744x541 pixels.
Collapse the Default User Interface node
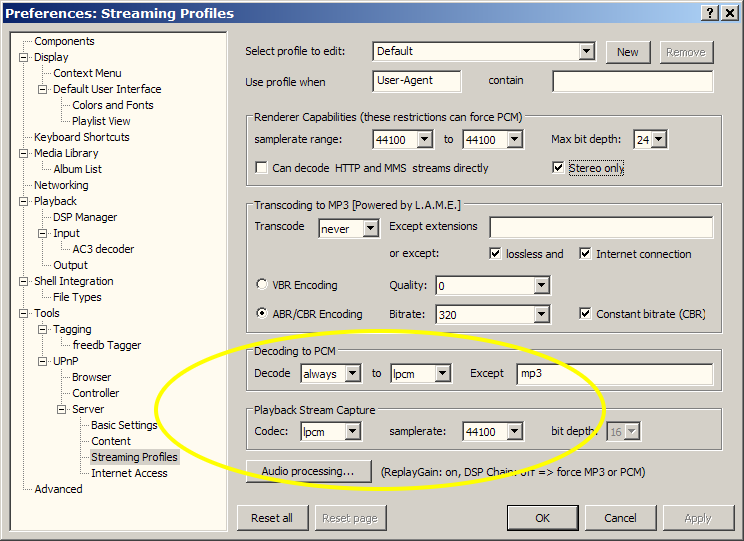click(x=42, y=89)
